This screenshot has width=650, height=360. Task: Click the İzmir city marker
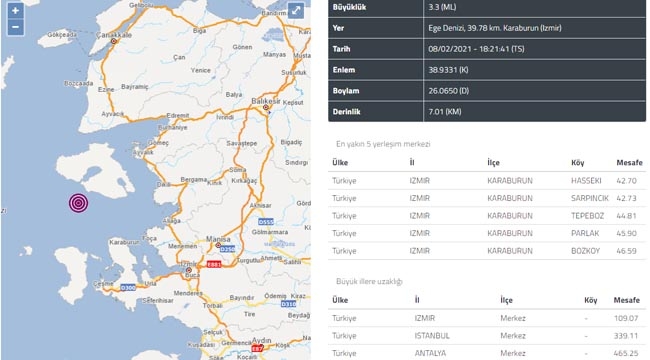coord(189,270)
